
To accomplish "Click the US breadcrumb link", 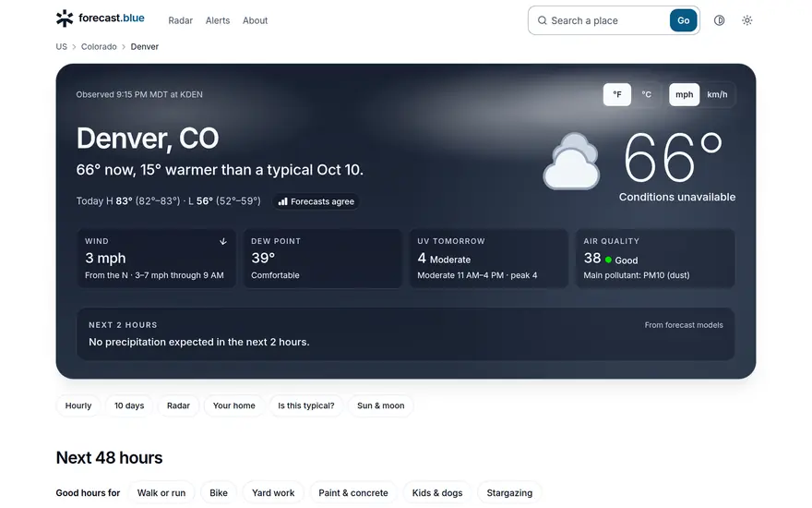I will 62,47.
